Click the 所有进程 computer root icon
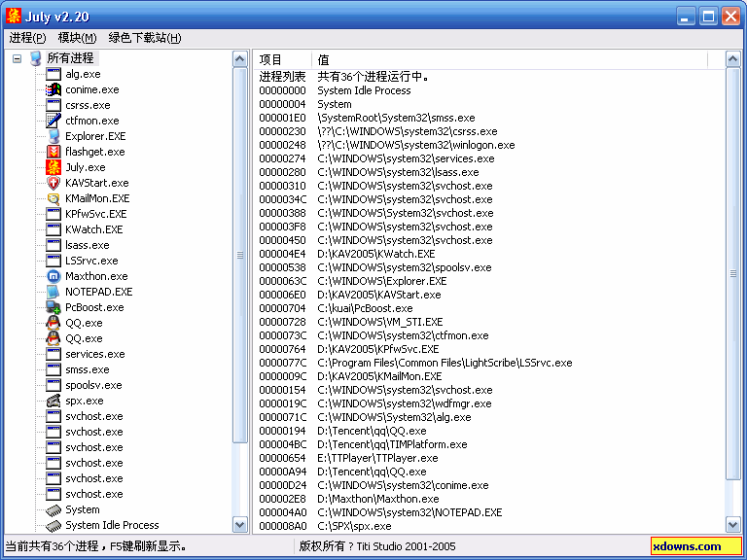747x560 pixels. [35, 58]
